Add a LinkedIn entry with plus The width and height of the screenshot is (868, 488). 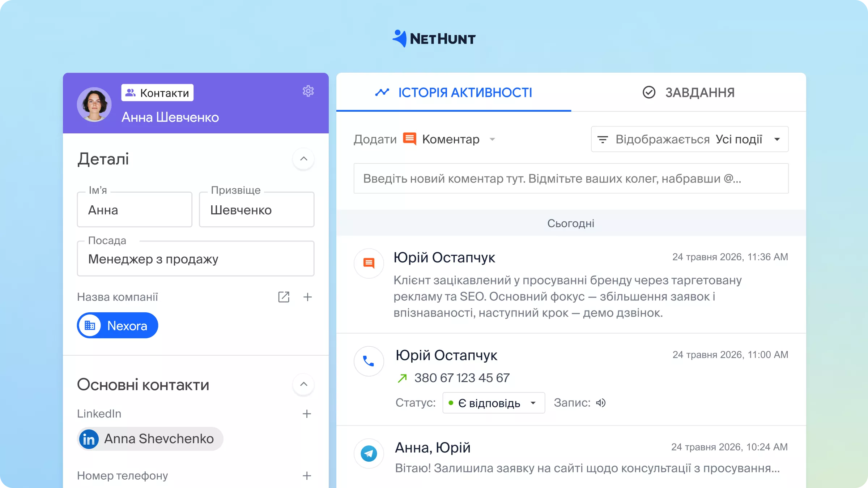pyautogui.click(x=307, y=414)
